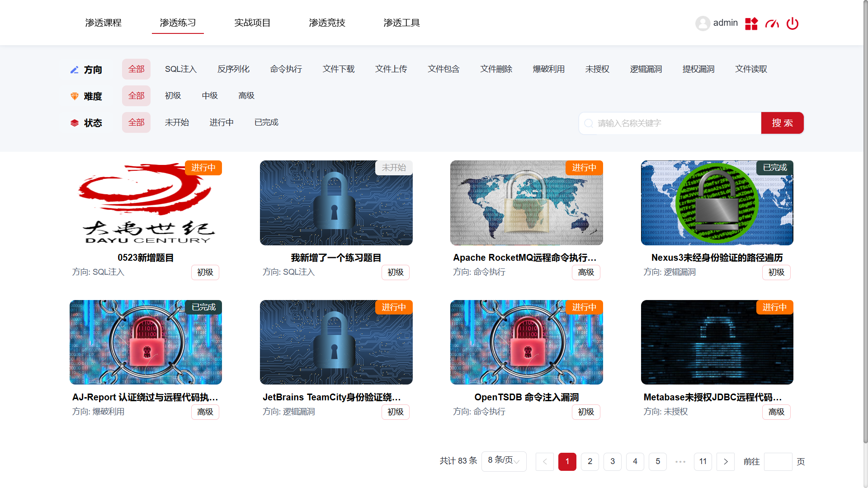Click the magnifier icon in search box

589,123
